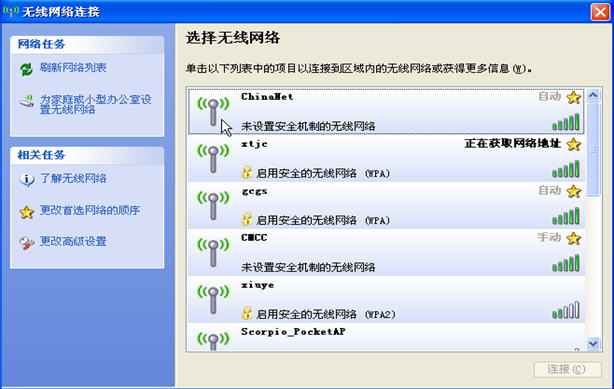Image resolution: width=614 pixels, height=389 pixels.
Task: Click the home wireless setup icon
Action: click(x=27, y=101)
